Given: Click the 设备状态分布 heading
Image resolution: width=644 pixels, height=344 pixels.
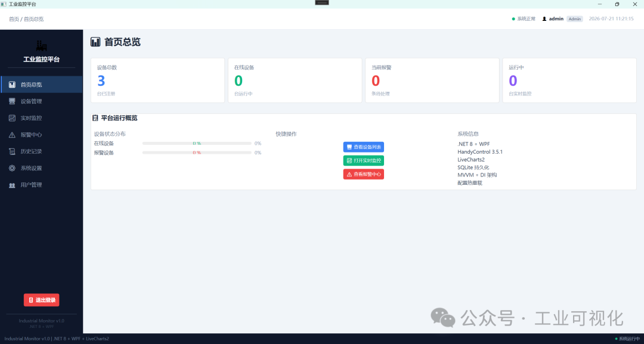Looking at the screenshot, I should pos(110,134).
